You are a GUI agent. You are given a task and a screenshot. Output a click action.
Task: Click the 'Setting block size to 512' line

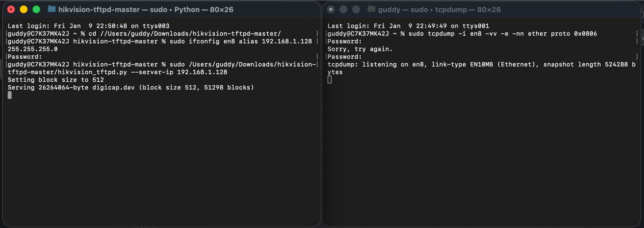pyautogui.click(x=56, y=80)
